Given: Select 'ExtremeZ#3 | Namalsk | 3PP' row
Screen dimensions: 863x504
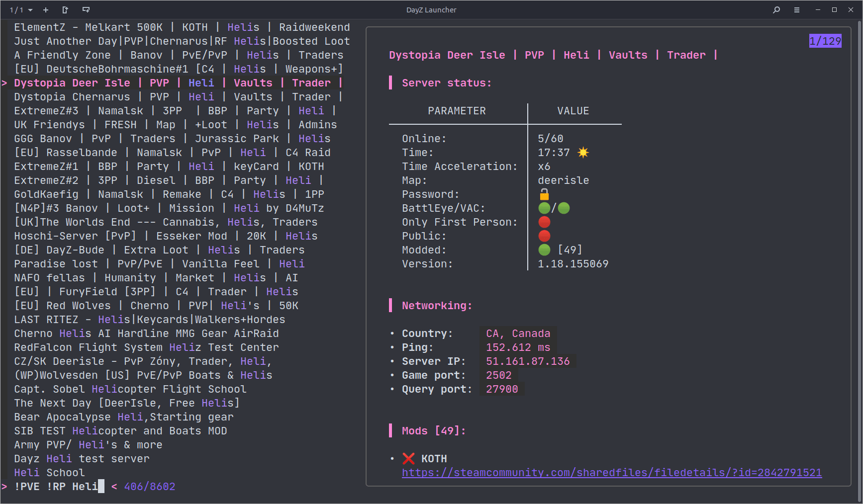Looking at the screenshot, I should click(176, 111).
